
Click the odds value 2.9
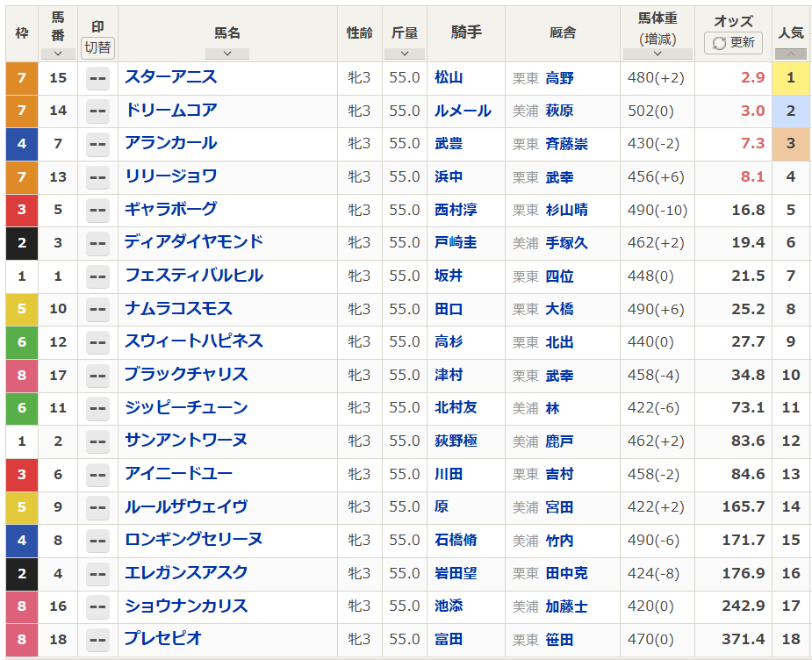(752, 77)
